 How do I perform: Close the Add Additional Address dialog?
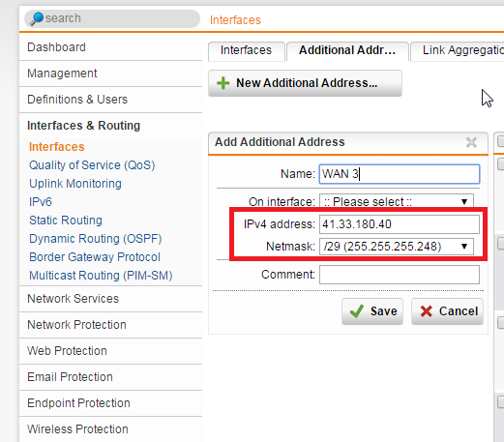pyautogui.click(x=471, y=142)
